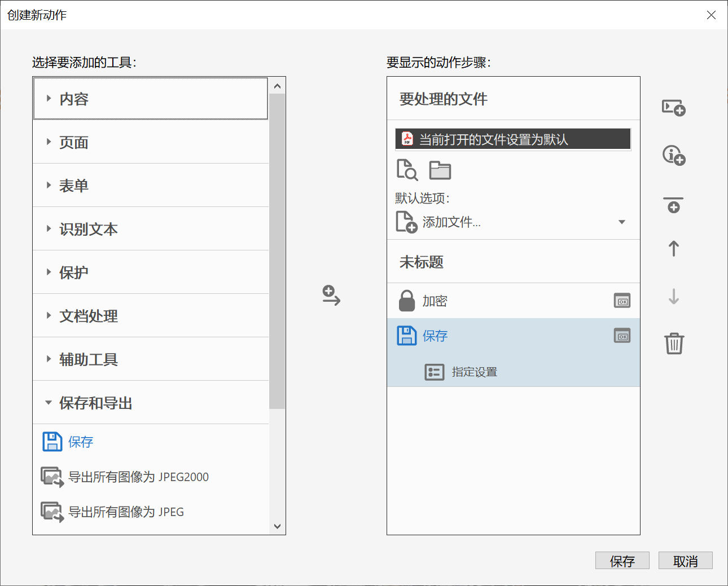The width and height of the screenshot is (728, 586).
Task: Toggle the OK prompt box next to 加密
Action: (x=622, y=301)
